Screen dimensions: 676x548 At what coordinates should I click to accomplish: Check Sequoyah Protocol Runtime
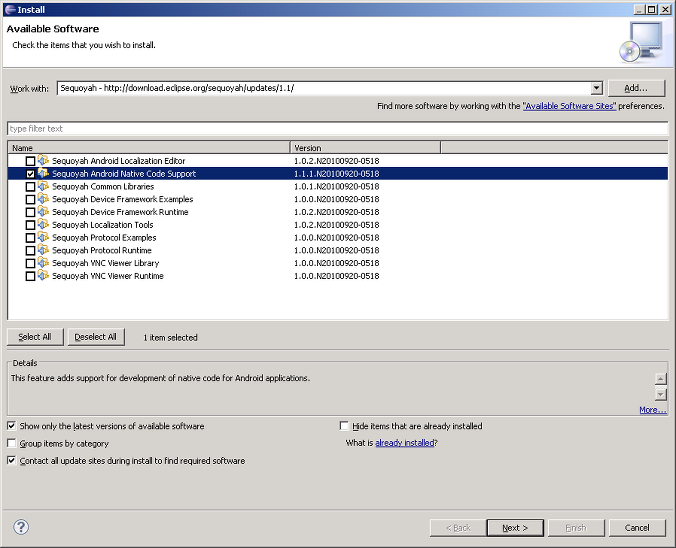tap(30, 251)
